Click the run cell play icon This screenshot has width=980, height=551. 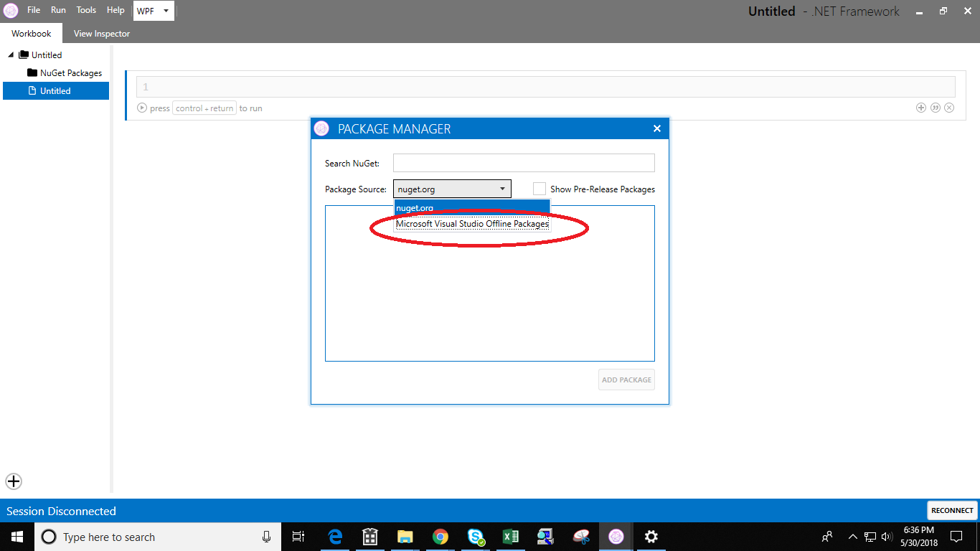(142, 108)
